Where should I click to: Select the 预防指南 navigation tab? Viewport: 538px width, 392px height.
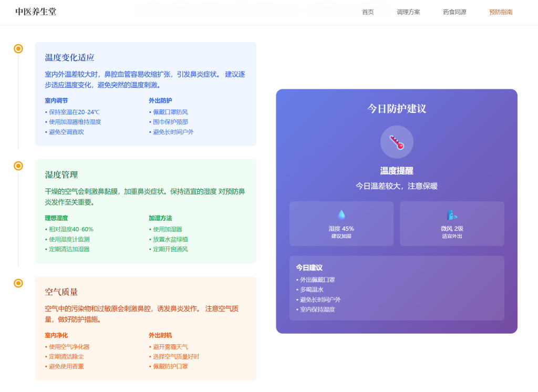point(501,12)
